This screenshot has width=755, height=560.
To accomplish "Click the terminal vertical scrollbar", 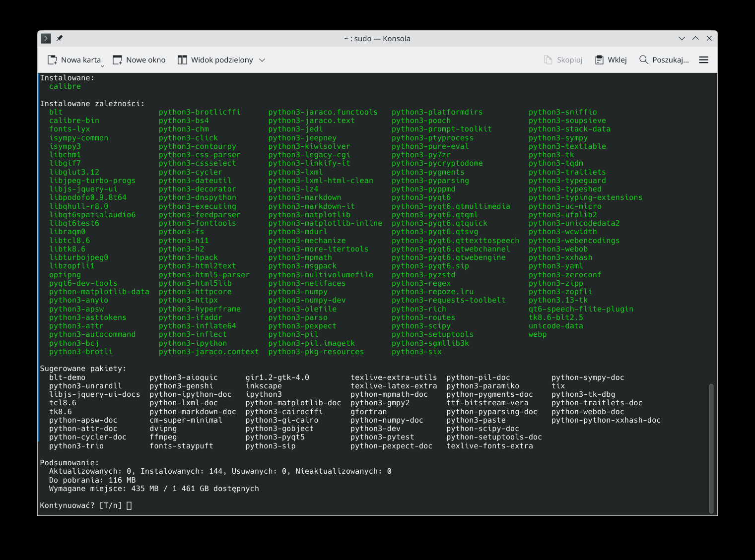I will point(711,448).
